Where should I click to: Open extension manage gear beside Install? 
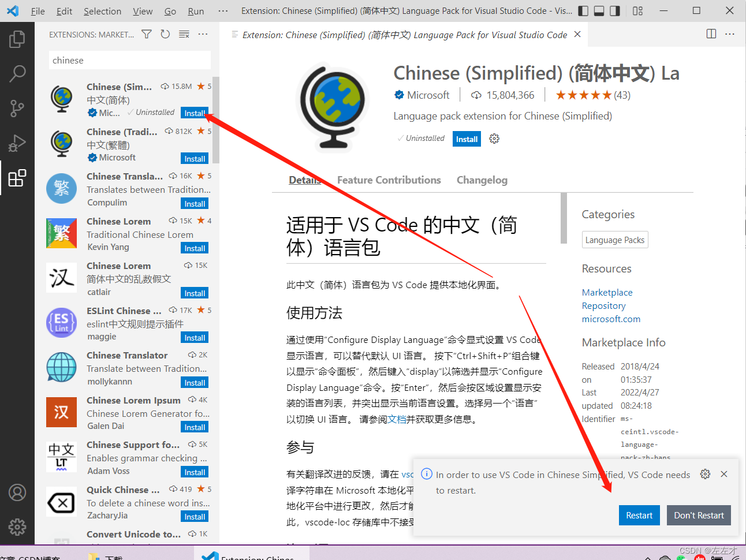pyautogui.click(x=494, y=139)
